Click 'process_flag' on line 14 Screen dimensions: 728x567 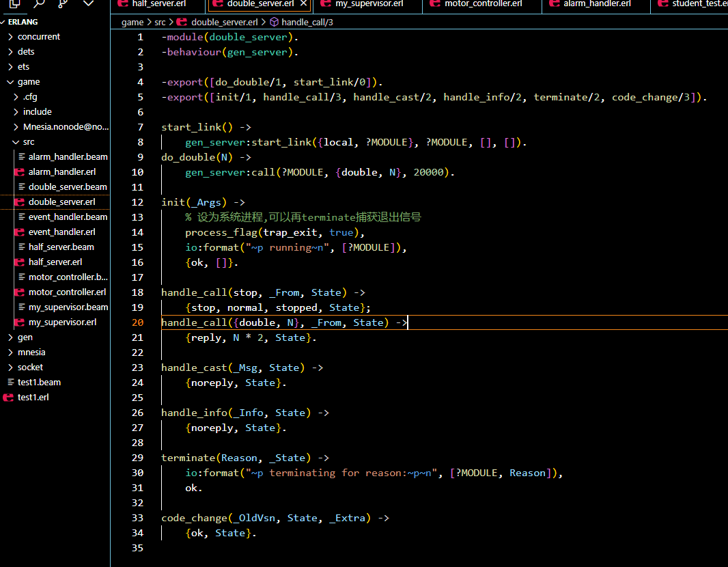[x=221, y=232]
